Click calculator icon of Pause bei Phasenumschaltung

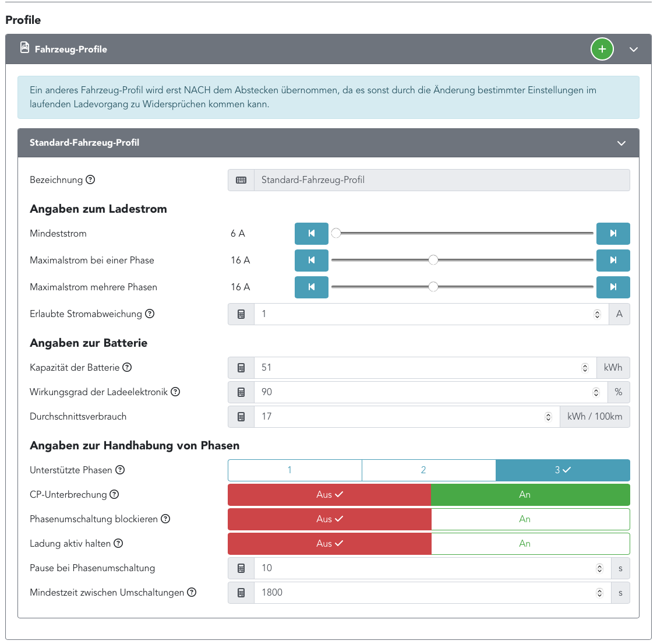241,568
